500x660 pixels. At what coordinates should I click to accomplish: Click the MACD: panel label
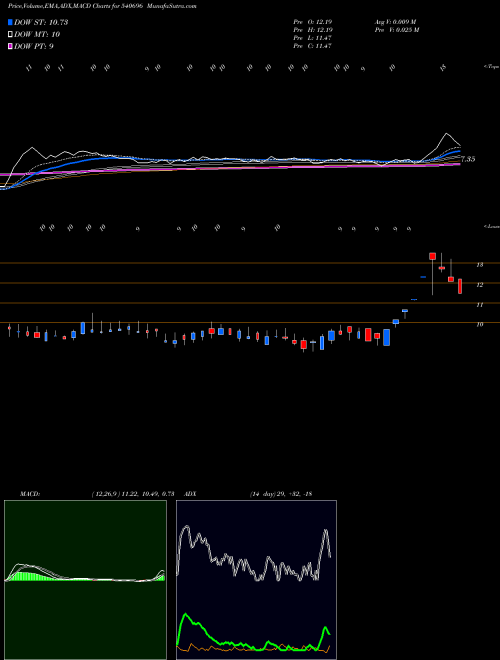30,494
